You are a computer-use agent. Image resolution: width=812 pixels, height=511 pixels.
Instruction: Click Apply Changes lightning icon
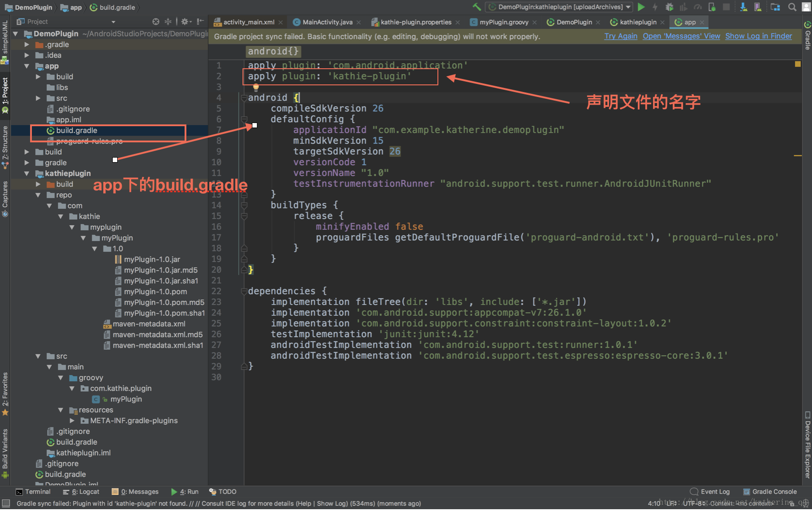point(655,7)
